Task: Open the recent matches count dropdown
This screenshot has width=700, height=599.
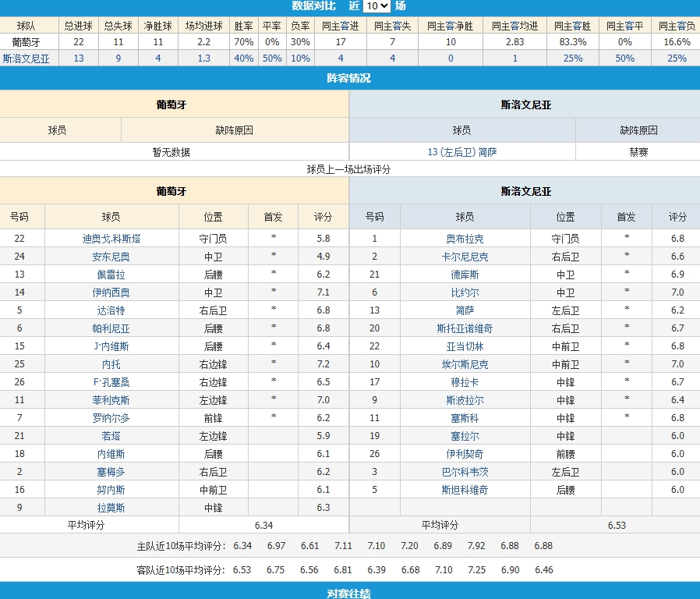Action: (377, 6)
